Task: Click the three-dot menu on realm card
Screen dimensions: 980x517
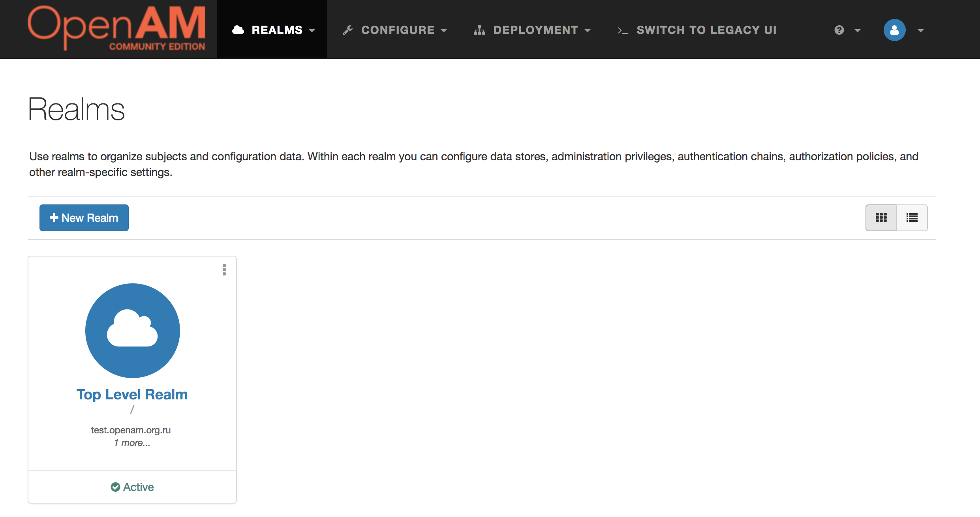Action: pos(225,270)
